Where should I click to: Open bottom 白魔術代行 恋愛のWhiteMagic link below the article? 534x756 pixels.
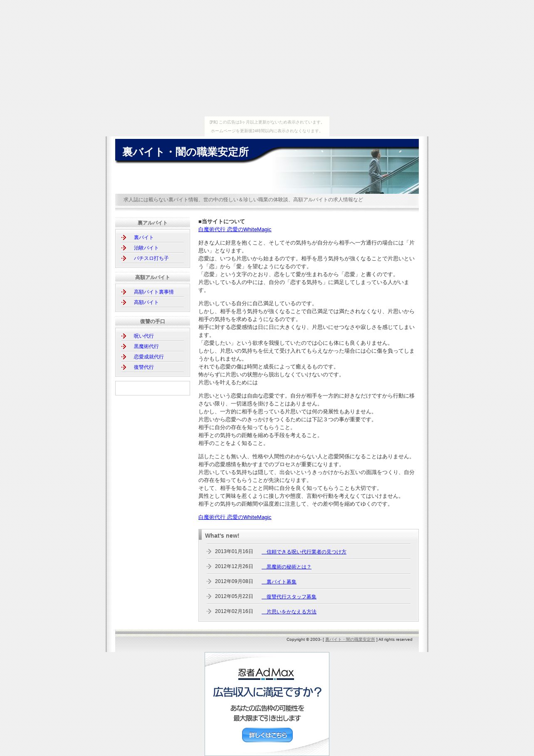(x=235, y=517)
